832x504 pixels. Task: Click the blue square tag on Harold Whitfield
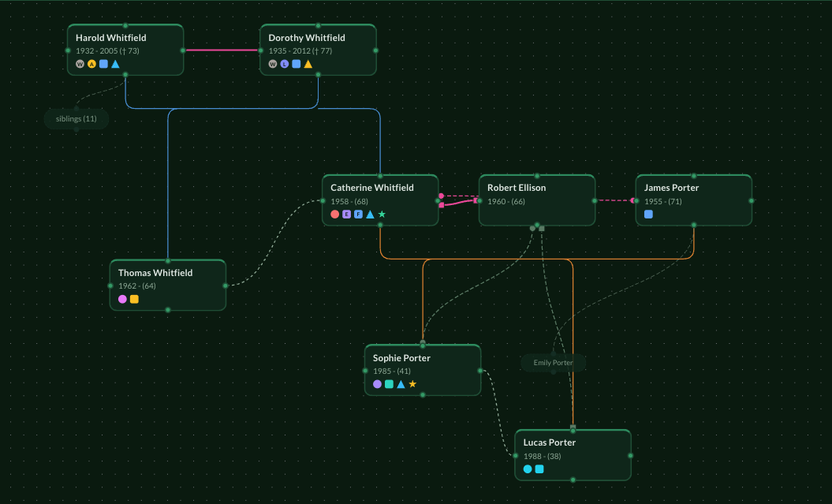click(103, 64)
